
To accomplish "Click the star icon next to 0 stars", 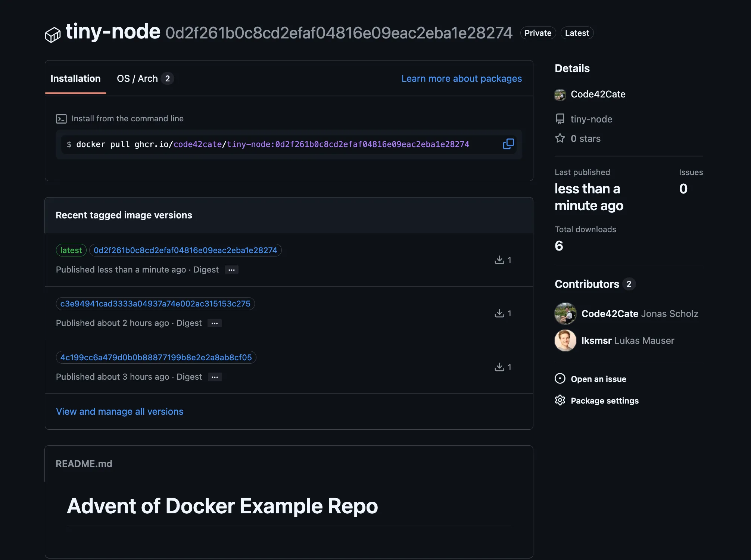I will (560, 139).
